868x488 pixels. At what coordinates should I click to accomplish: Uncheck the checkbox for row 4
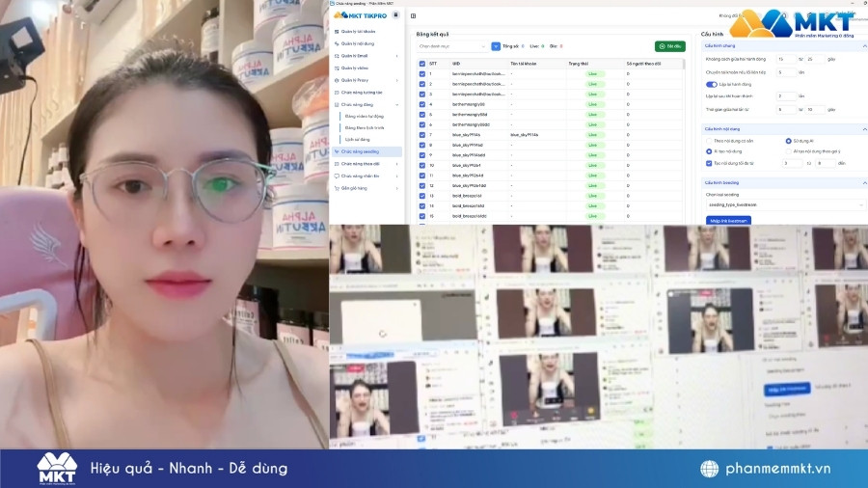point(422,104)
